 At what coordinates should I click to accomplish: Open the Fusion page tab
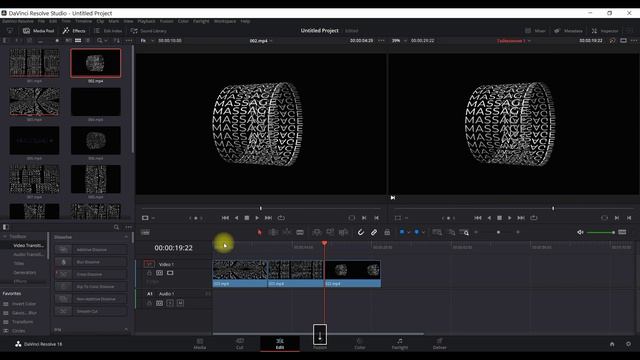pos(320,343)
